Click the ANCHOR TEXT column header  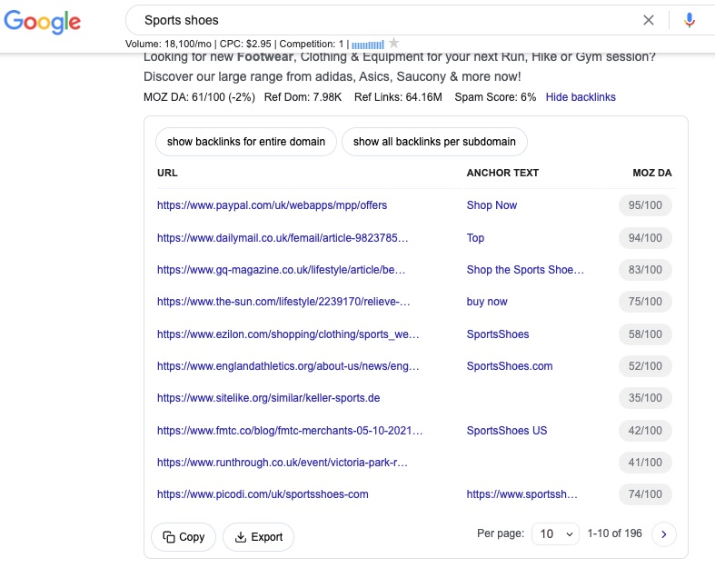coord(502,173)
